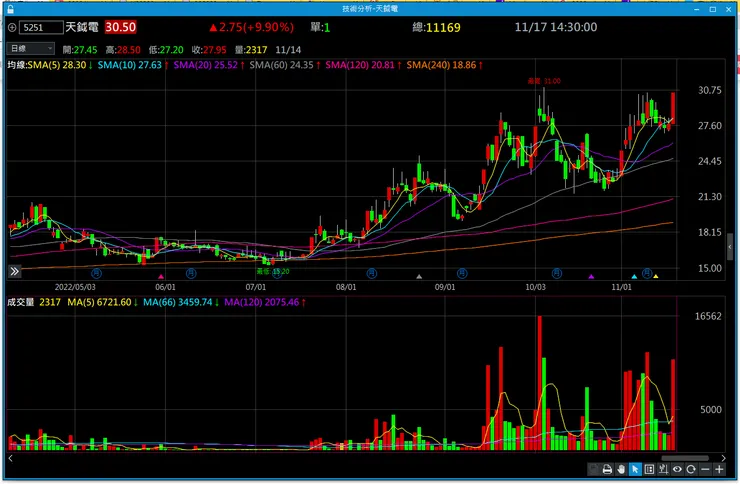The width and height of the screenshot is (740, 484).
Task: Collapse the right side panel arrow
Action: click(x=730, y=247)
